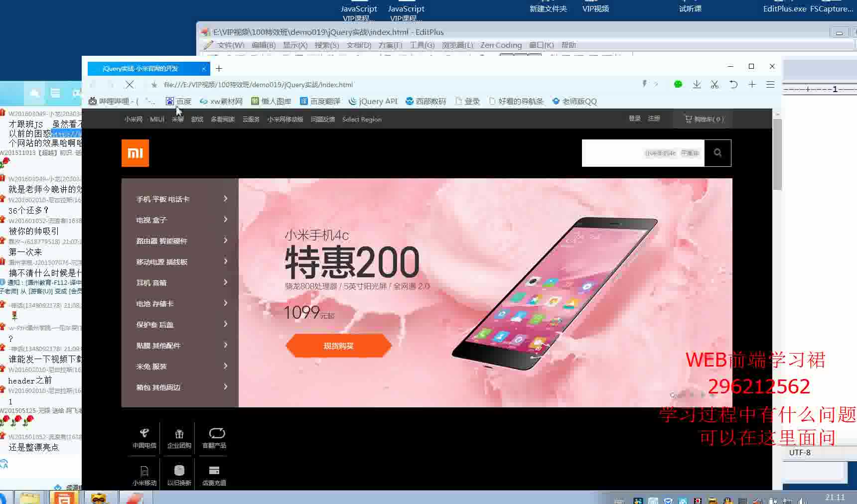The width and height of the screenshot is (857, 504).
Task: Click the scissors screenshot icon in browser
Action: pyautogui.click(x=714, y=85)
